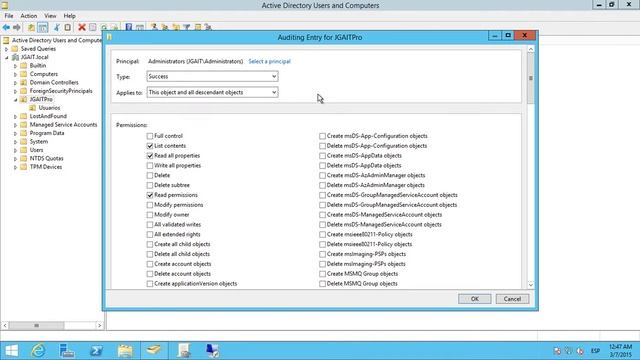
Task: Toggle the Show/Hide Console Tree icon
Action: [x=42, y=27]
